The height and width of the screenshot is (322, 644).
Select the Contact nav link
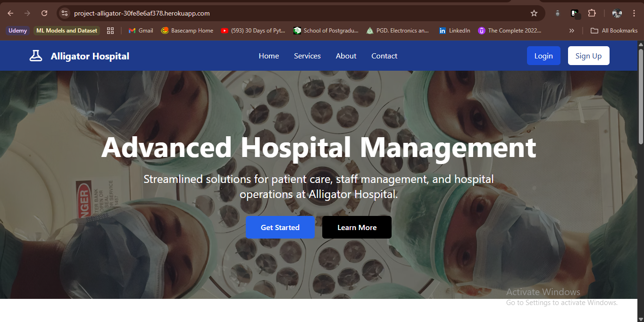click(384, 56)
